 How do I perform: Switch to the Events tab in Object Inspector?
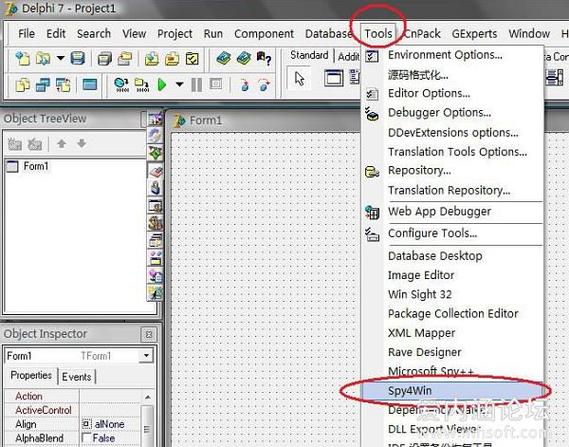[x=77, y=377]
